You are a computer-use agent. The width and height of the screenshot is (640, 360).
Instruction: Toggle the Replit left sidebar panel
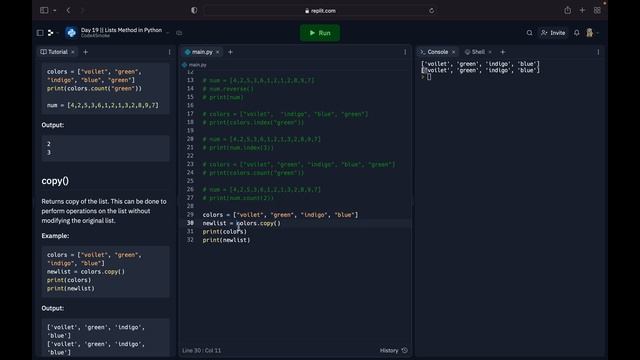coord(40,33)
